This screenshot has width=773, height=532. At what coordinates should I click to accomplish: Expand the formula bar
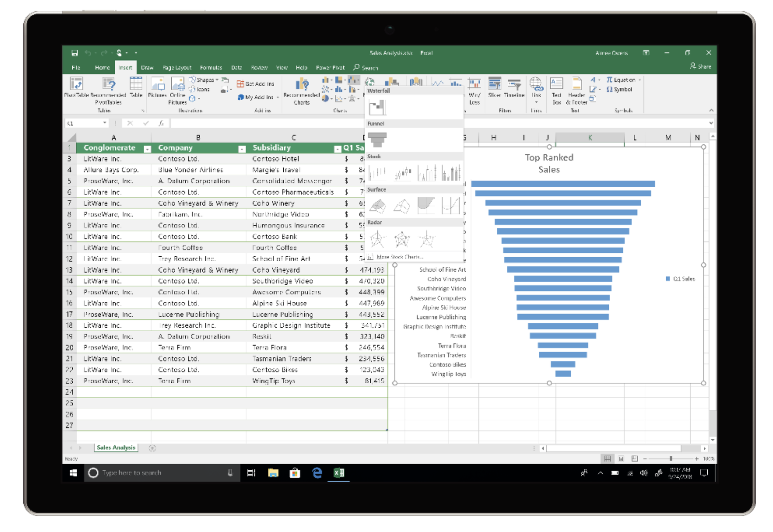tap(711, 123)
